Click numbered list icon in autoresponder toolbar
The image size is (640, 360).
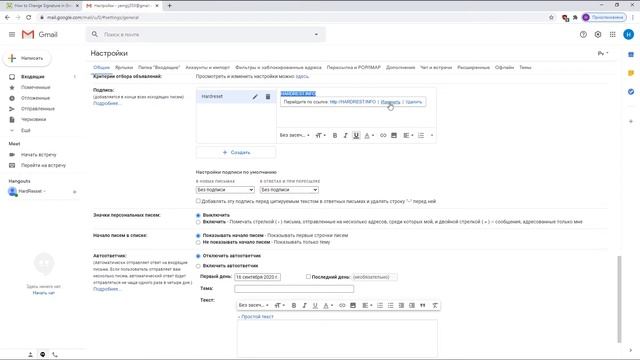[x=380, y=305]
